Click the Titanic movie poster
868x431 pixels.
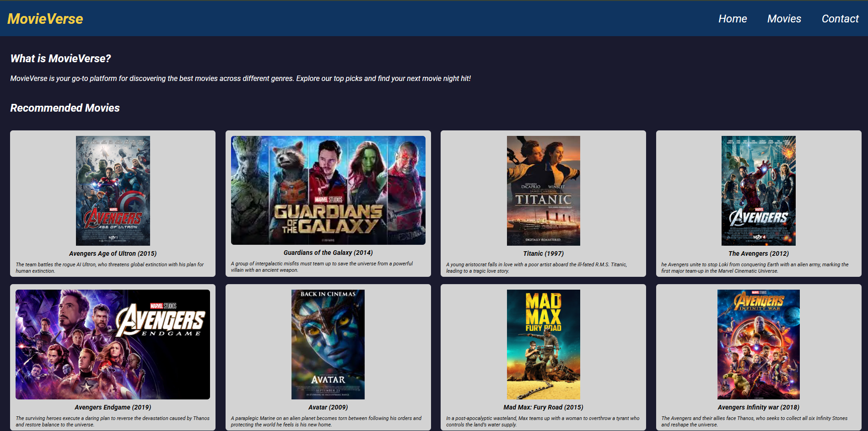pyautogui.click(x=544, y=191)
